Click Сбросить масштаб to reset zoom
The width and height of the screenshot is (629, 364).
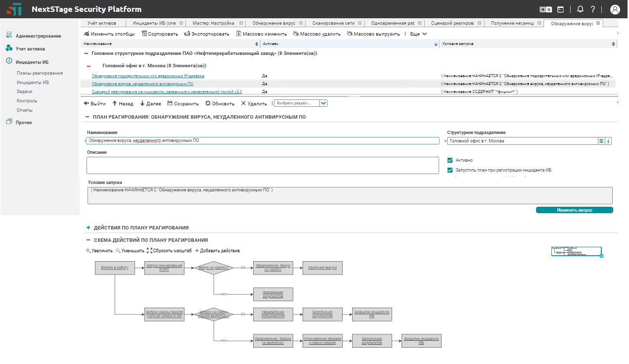pyautogui.click(x=149, y=251)
